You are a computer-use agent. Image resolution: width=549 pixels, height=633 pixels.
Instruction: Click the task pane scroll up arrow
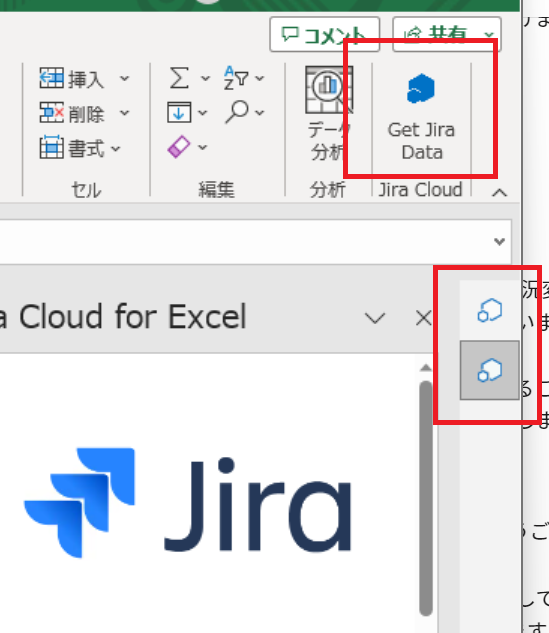point(425,368)
